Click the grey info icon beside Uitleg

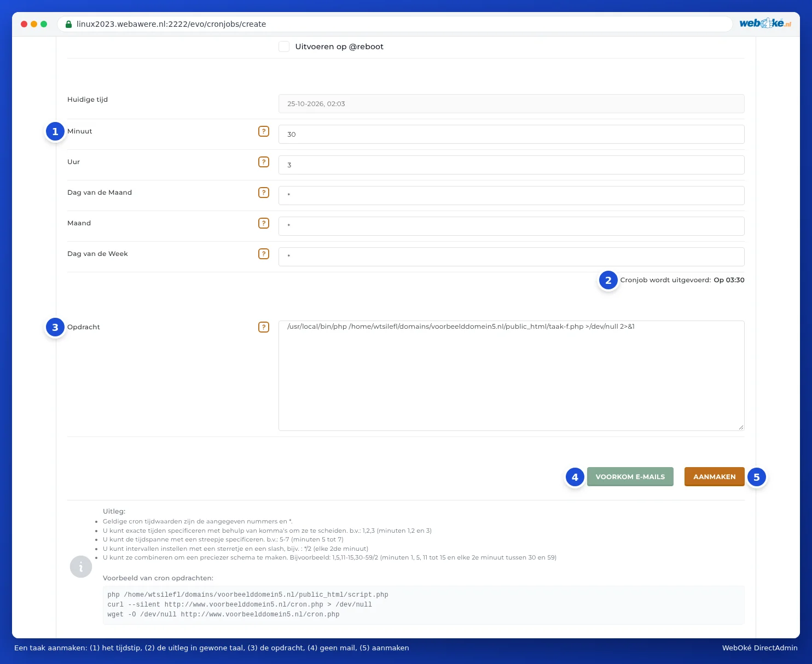point(81,567)
